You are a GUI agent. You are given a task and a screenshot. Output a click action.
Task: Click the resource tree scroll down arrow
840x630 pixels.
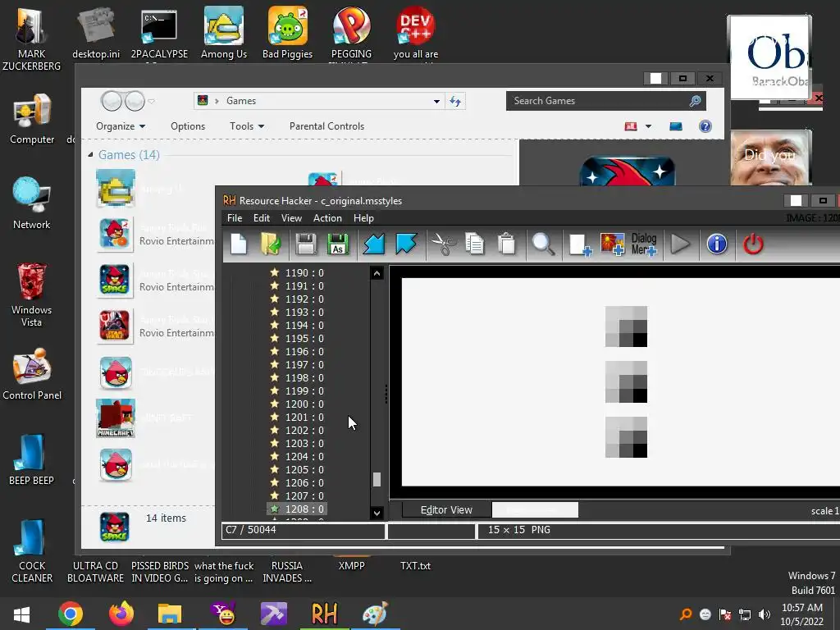(x=377, y=513)
